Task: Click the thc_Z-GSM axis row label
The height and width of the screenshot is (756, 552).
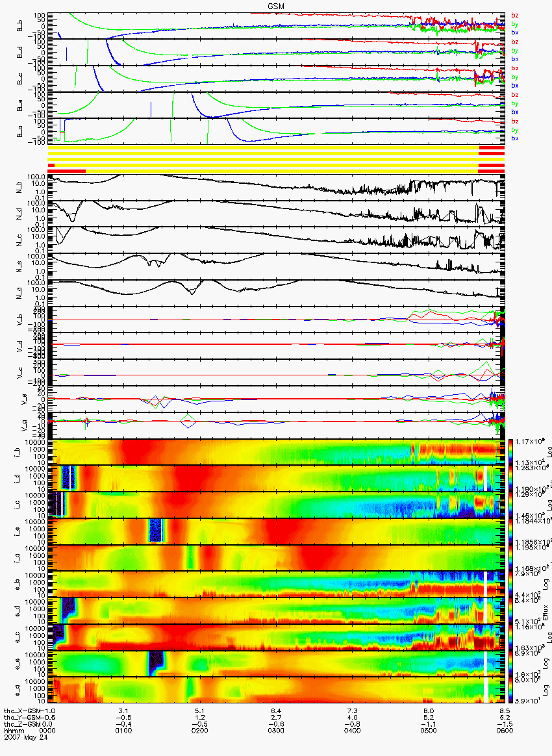Action: [x=22, y=724]
